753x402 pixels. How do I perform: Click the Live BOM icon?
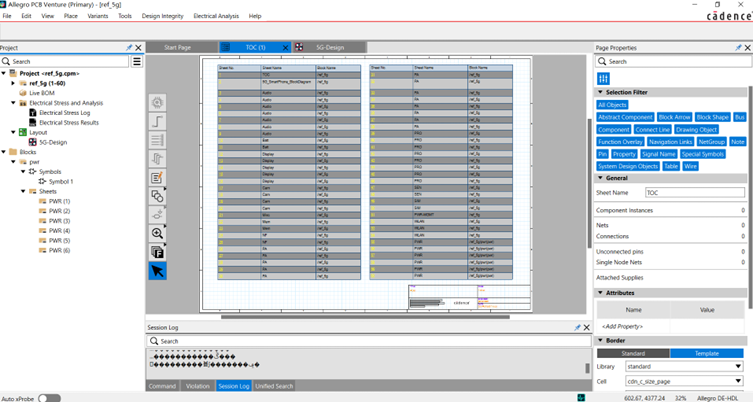click(x=23, y=93)
